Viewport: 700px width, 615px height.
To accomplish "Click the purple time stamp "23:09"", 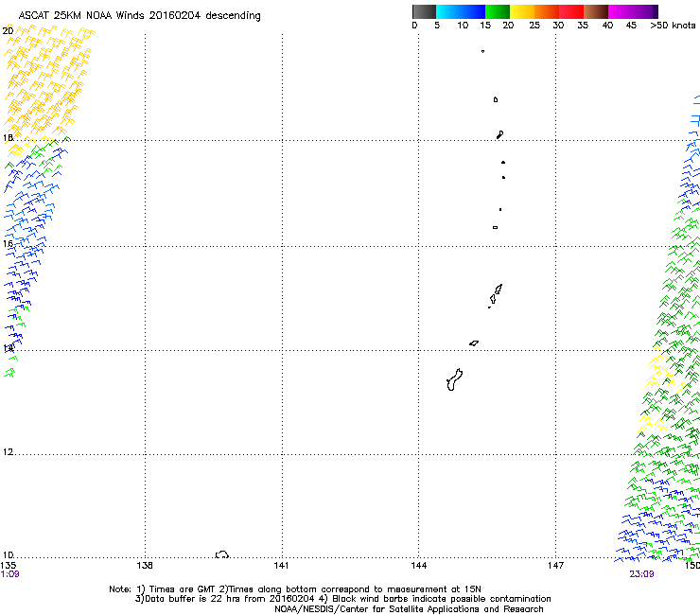I will pos(641,574).
